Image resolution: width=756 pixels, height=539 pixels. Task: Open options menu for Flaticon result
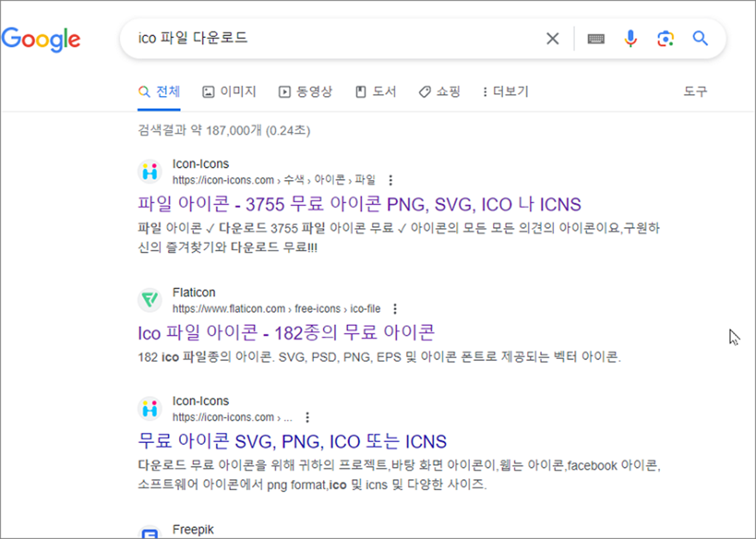coord(395,309)
